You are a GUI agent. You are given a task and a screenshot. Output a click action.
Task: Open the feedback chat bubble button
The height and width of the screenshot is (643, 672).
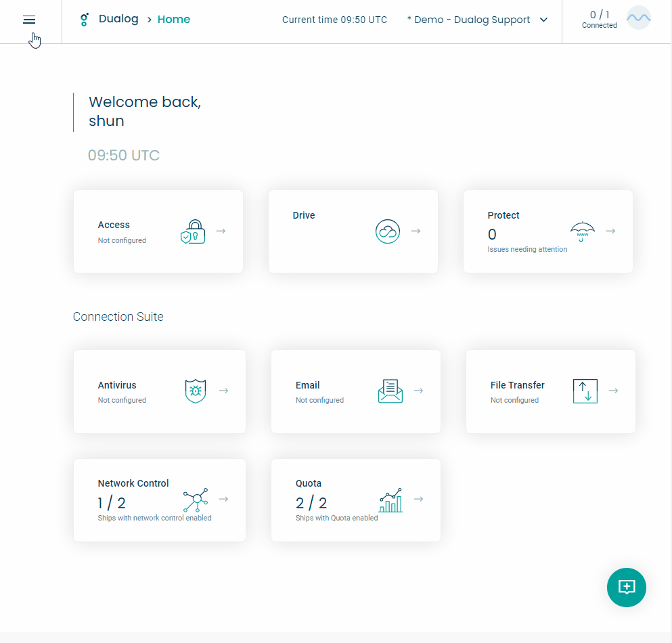[x=626, y=587]
